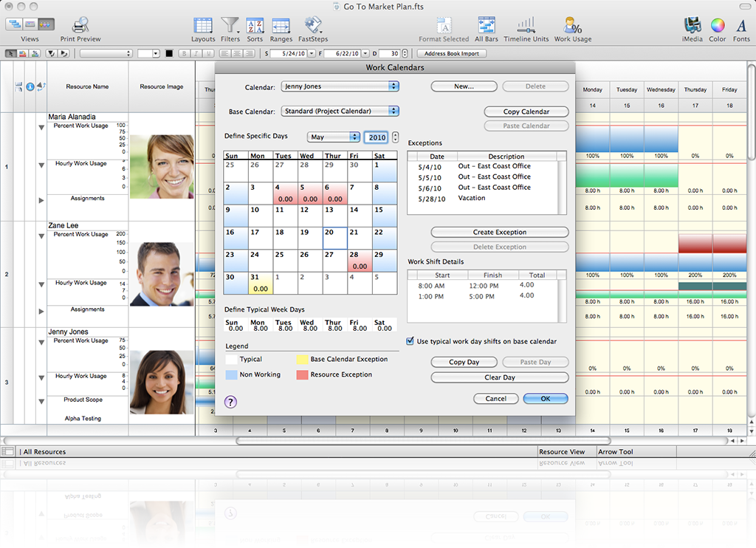This screenshot has height=548, width=756.
Task: Click the year stepper beside 2010
Action: [x=395, y=137]
